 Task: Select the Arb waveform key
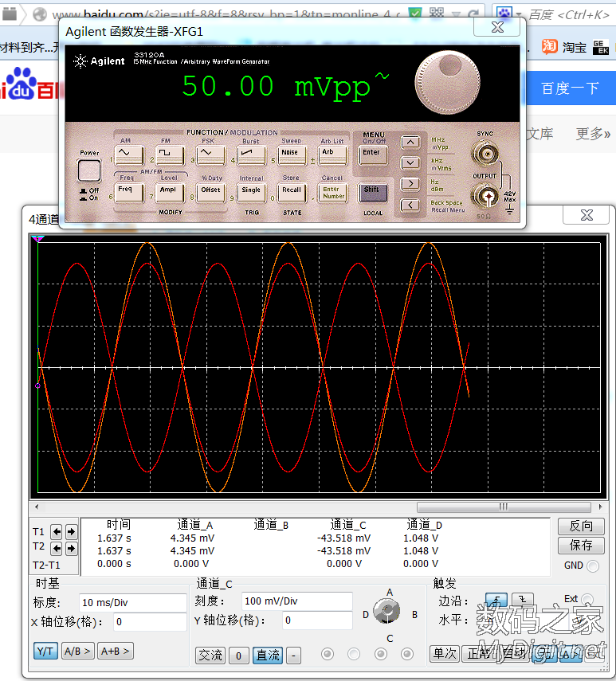point(333,155)
